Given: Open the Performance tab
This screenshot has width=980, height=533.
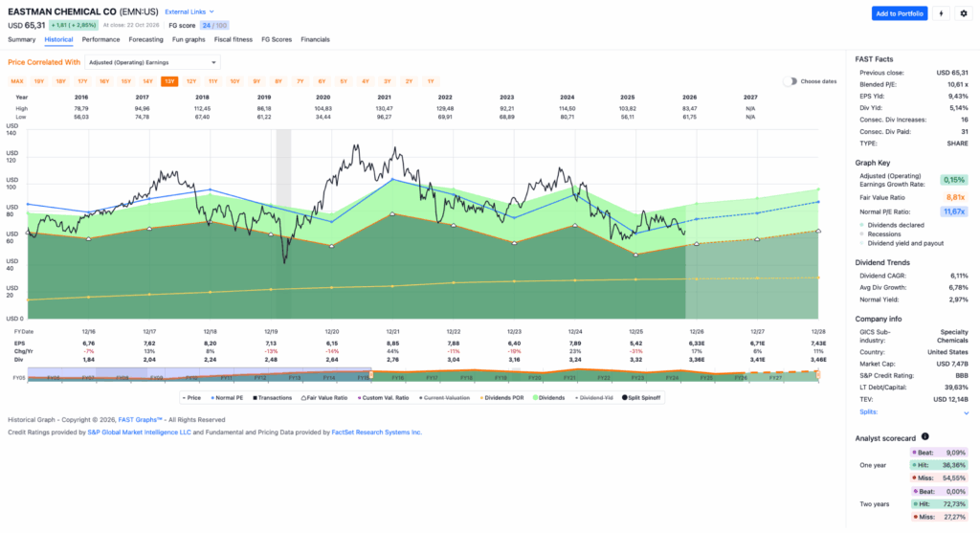Looking at the screenshot, I should pos(100,39).
